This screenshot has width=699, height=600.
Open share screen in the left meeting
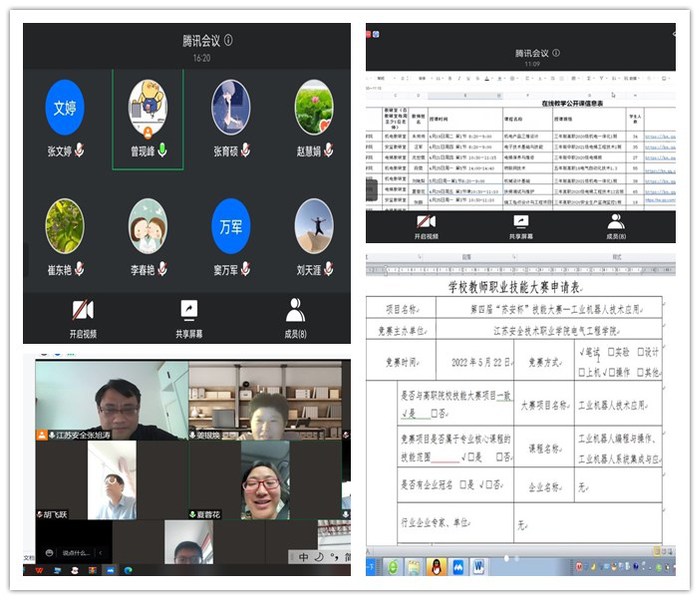[188, 311]
